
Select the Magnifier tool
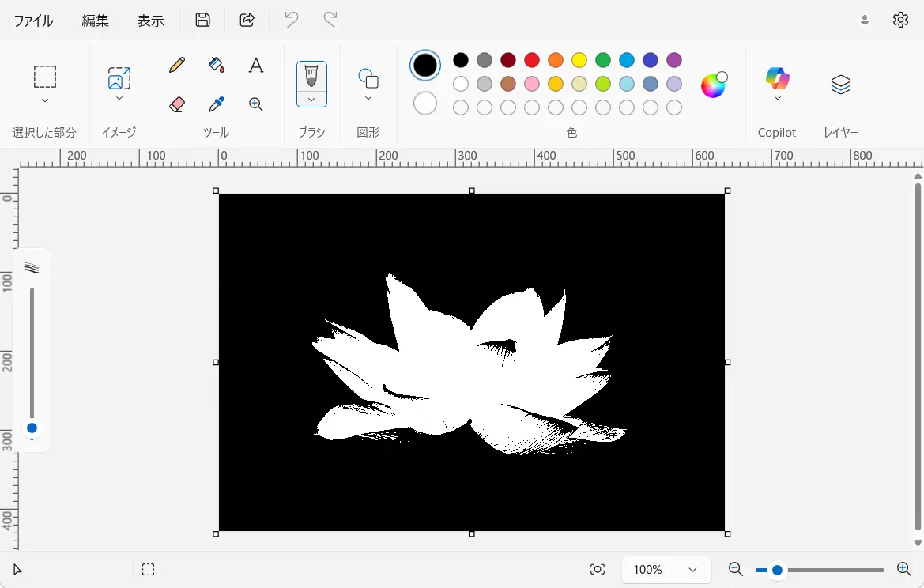pos(256,104)
